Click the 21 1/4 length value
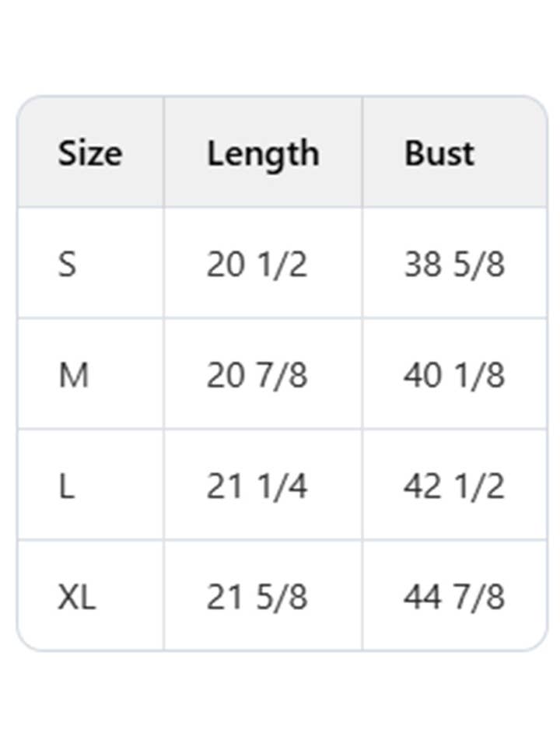 point(257,487)
